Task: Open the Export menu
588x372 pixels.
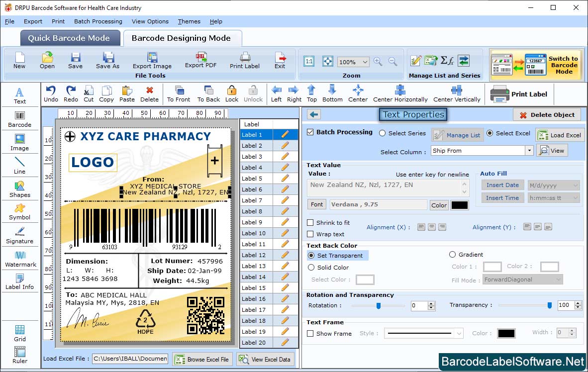Action: 33,21
